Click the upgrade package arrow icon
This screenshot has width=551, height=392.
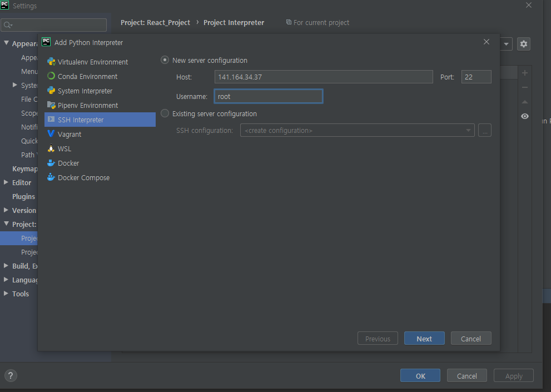click(525, 102)
